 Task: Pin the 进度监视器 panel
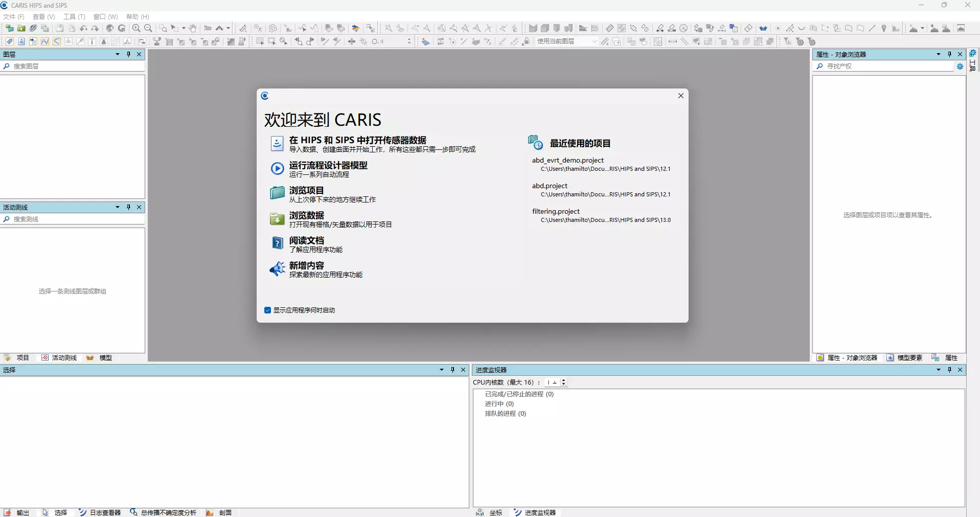tap(949, 370)
